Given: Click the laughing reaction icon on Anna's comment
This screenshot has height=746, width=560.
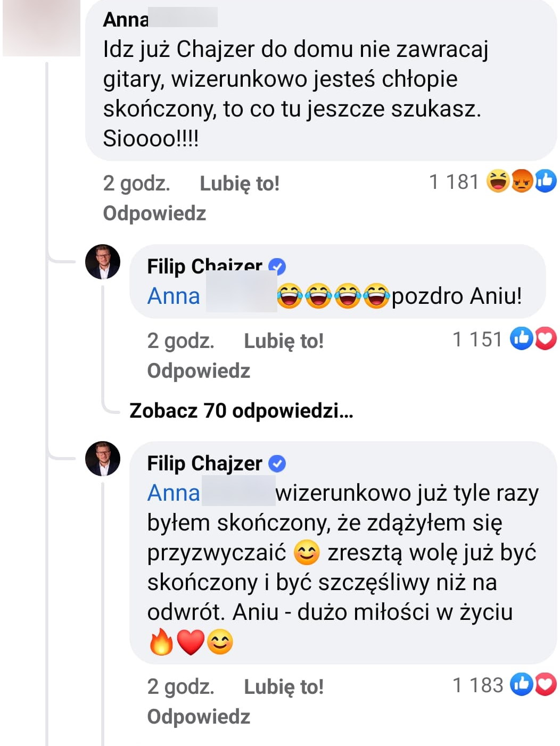Looking at the screenshot, I should click(498, 181).
